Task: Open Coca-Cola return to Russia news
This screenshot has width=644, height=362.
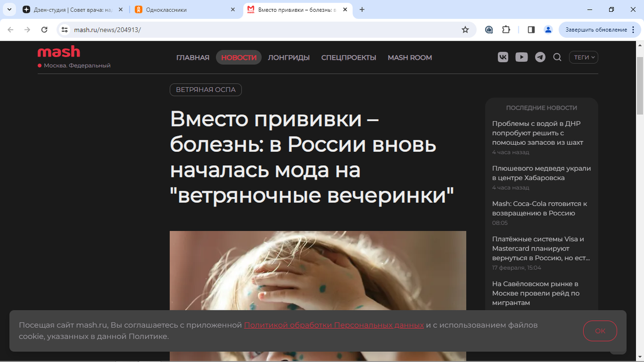Action: pyautogui.click(x=540, y=209)
